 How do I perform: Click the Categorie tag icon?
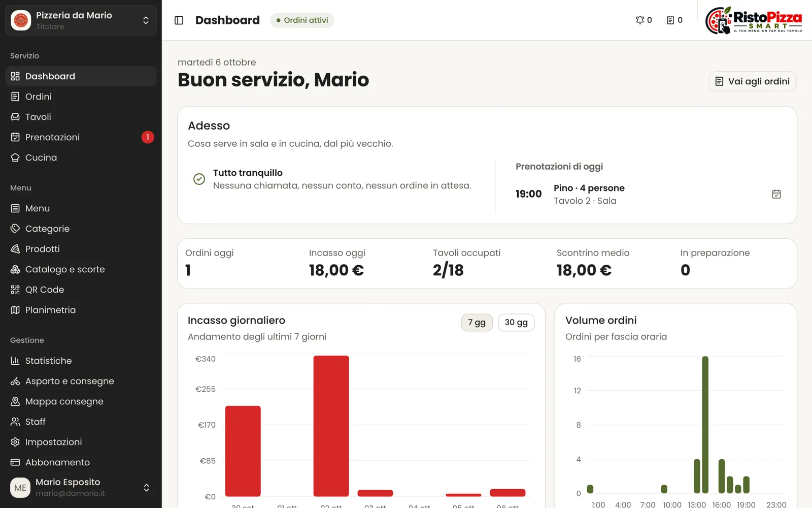click(15, 229)
